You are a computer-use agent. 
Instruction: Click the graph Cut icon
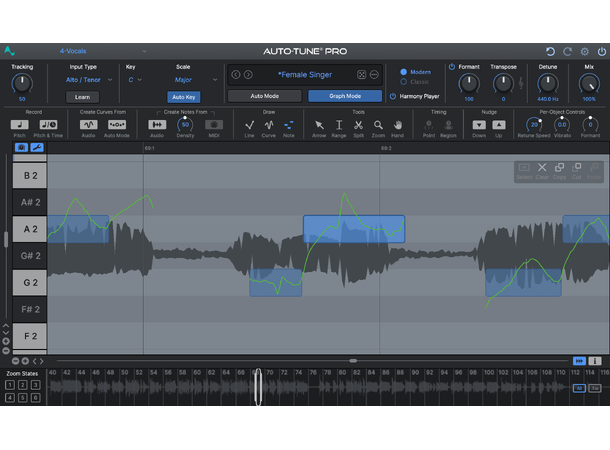click(577, 167)
